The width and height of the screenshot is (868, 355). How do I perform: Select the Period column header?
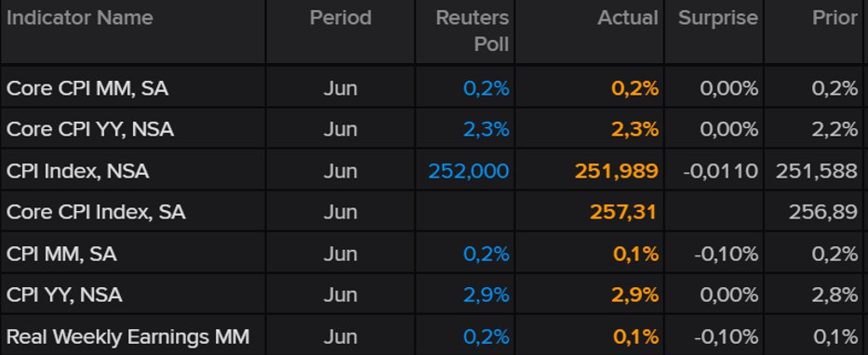[341, 19]
